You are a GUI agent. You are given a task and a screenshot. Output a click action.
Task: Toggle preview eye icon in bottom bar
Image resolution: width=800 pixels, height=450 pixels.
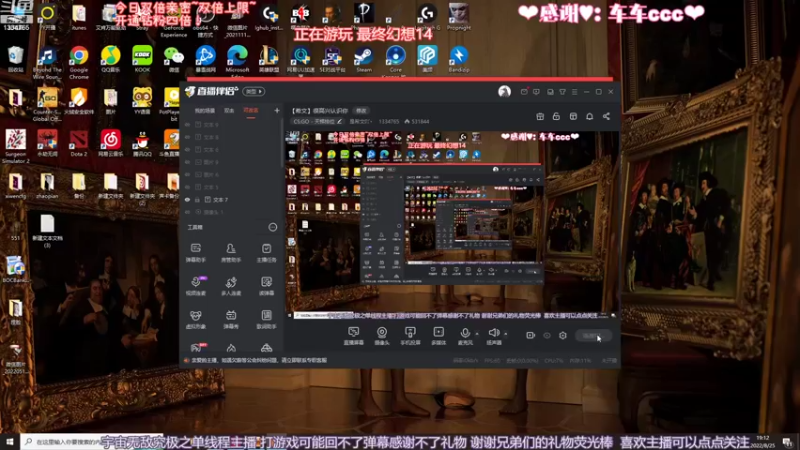click(547, 335)
